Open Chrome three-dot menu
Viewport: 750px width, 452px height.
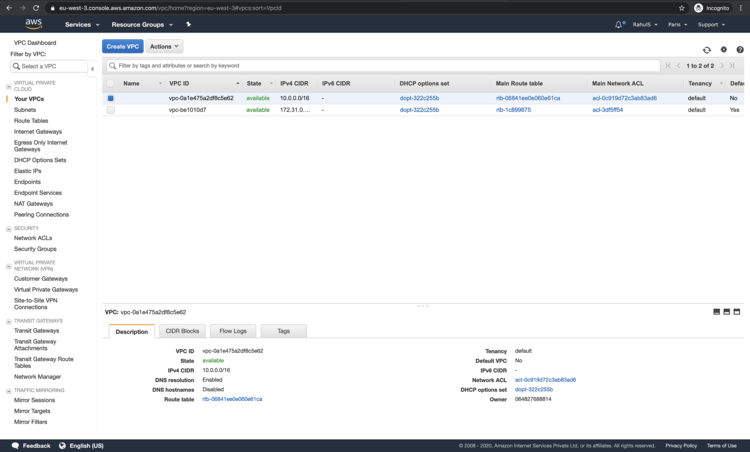tap(740, 8)
